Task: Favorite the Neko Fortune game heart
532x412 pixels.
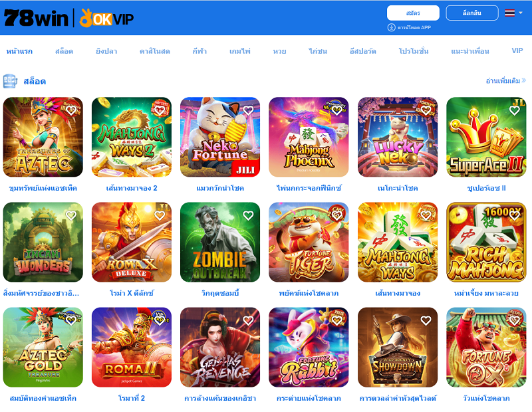Action: point(248,110)
